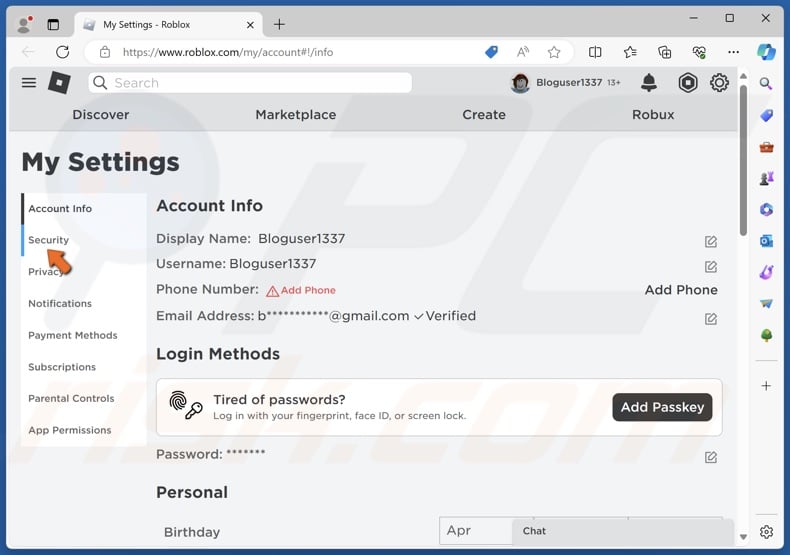Open the sidebar Outlook icon

coord(766,241)
